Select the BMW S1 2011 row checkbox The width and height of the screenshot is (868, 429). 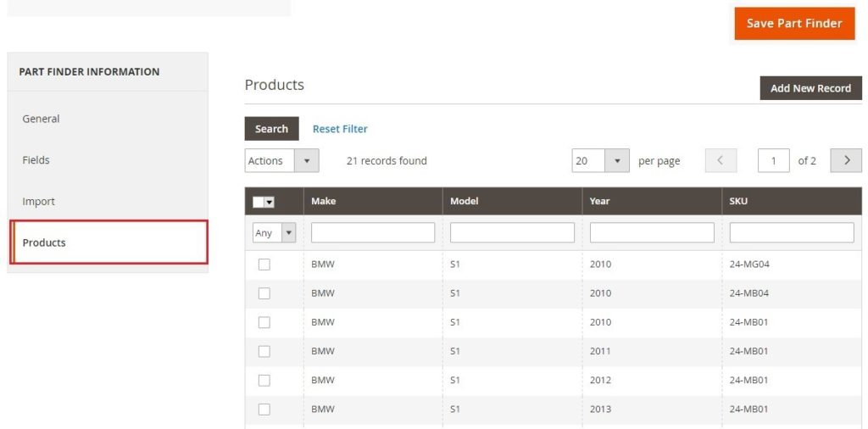[264, 351]
